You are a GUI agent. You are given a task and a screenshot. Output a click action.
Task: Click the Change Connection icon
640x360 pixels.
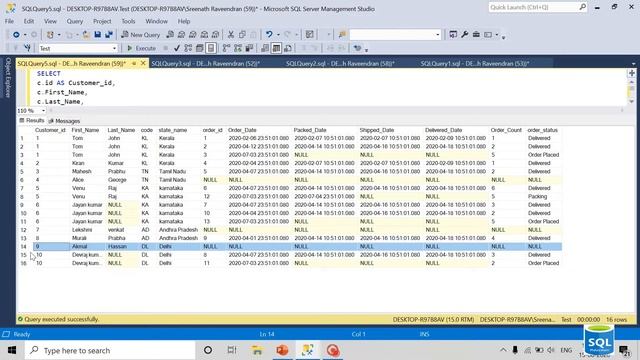pos(27,48)
